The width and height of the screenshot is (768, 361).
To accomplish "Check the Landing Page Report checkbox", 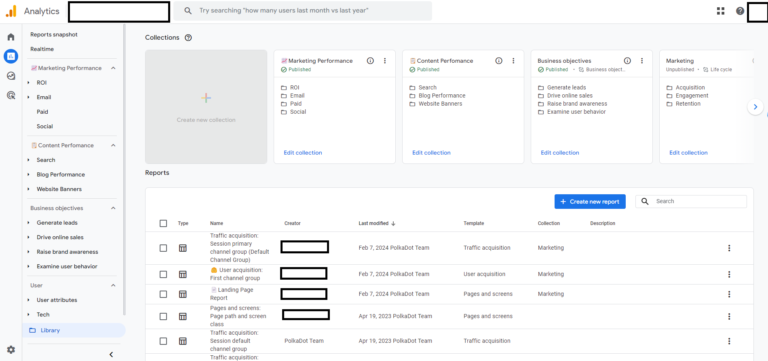I will [x=163, y=294].
